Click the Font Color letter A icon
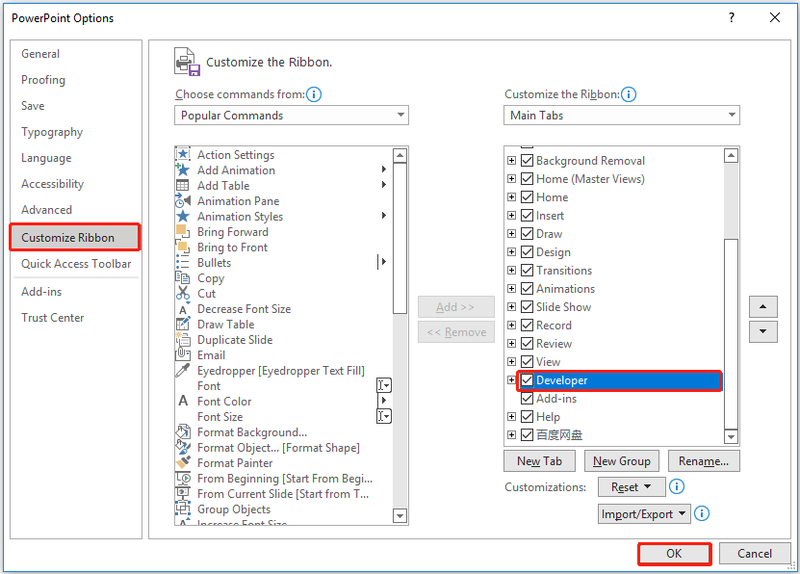 pyautogui.click(x=183, y=401)
